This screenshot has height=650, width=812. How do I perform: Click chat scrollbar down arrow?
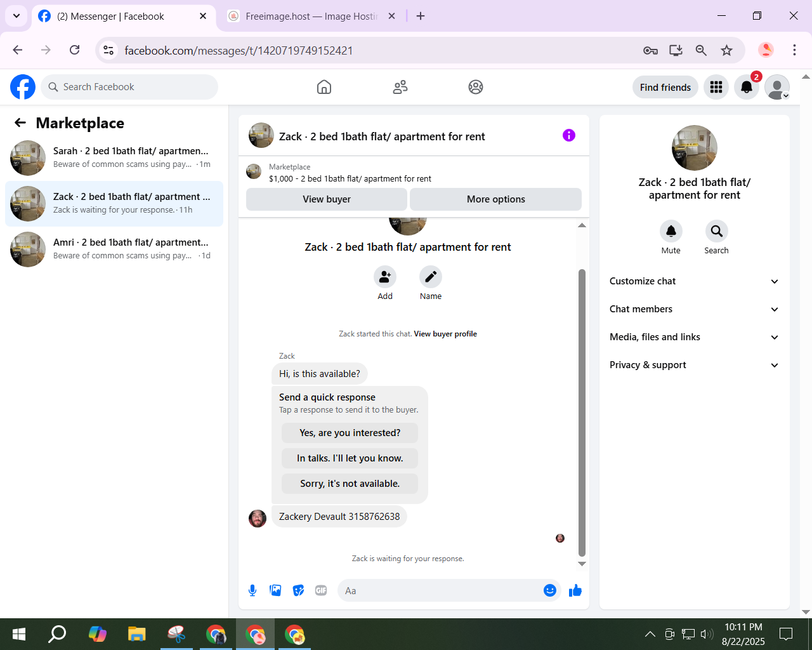click(582, 564)
